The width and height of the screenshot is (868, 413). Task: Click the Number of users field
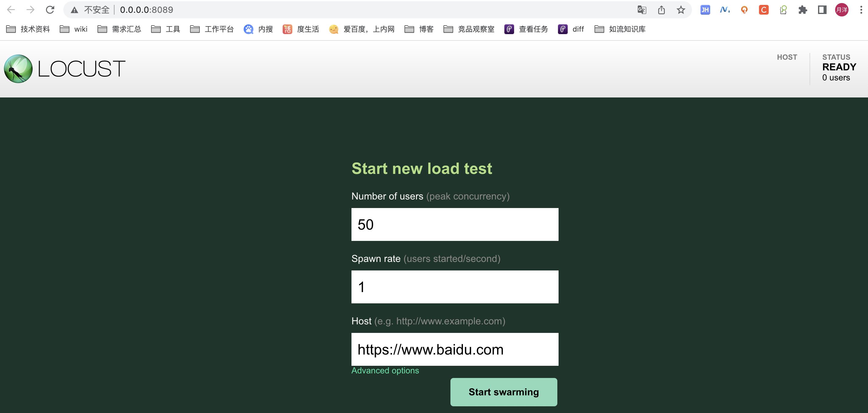pyautogui.click(x=455, y=224)
